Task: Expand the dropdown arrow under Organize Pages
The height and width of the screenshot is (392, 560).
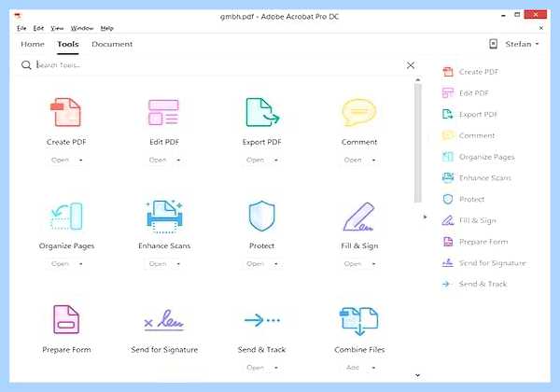Action: (80, 264)
